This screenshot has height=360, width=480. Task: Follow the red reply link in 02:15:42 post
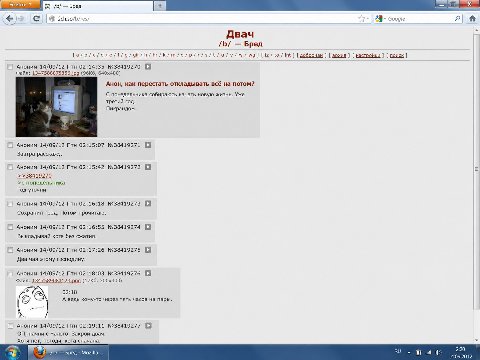coord(34,176)
